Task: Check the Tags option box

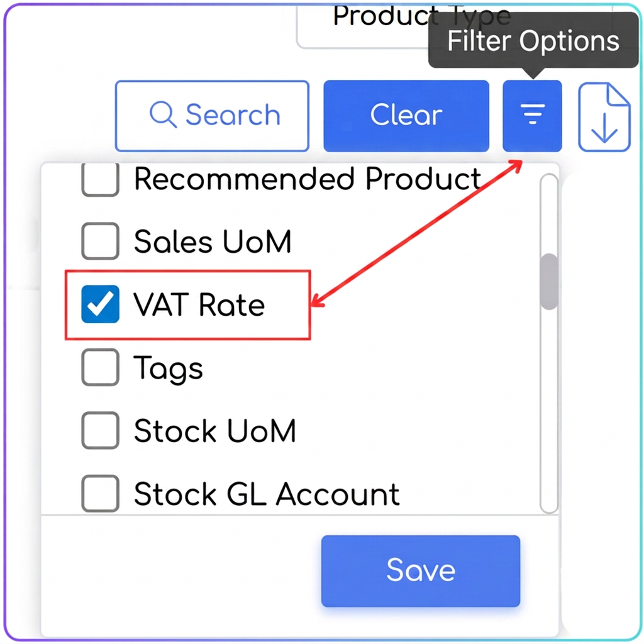Action: [x=100, y=367]
